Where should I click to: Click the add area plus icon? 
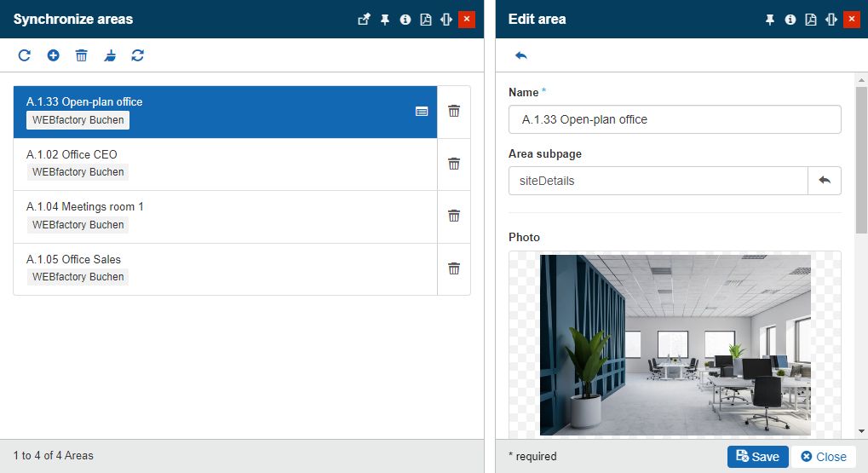coord(53,55)
